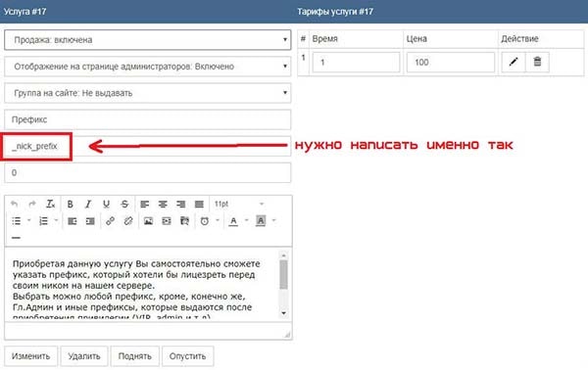
Task: Click the description scrollbar up arrow
Action: (284, 255)
